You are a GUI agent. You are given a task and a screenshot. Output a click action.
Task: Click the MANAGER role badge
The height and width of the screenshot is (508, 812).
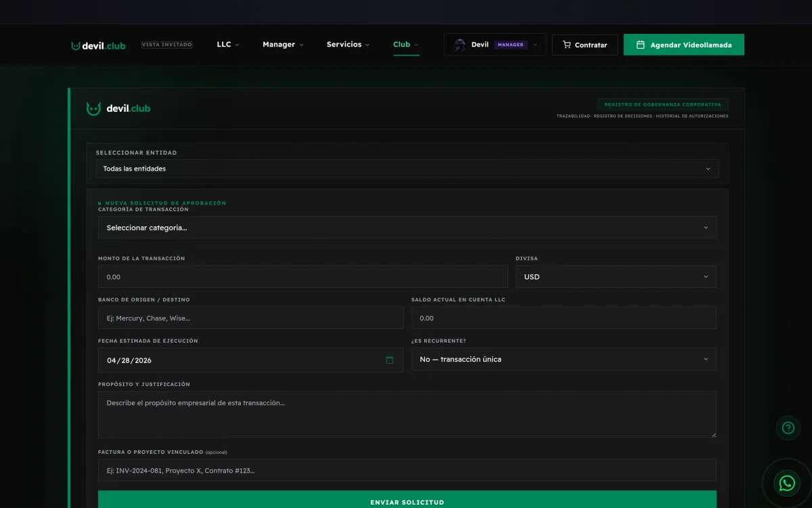point(510,45)
